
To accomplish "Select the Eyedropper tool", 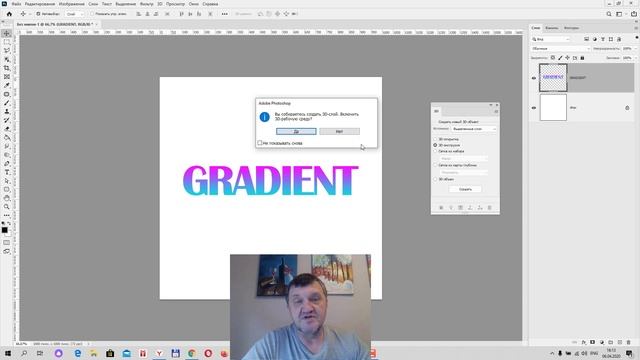I will [7, 85].
